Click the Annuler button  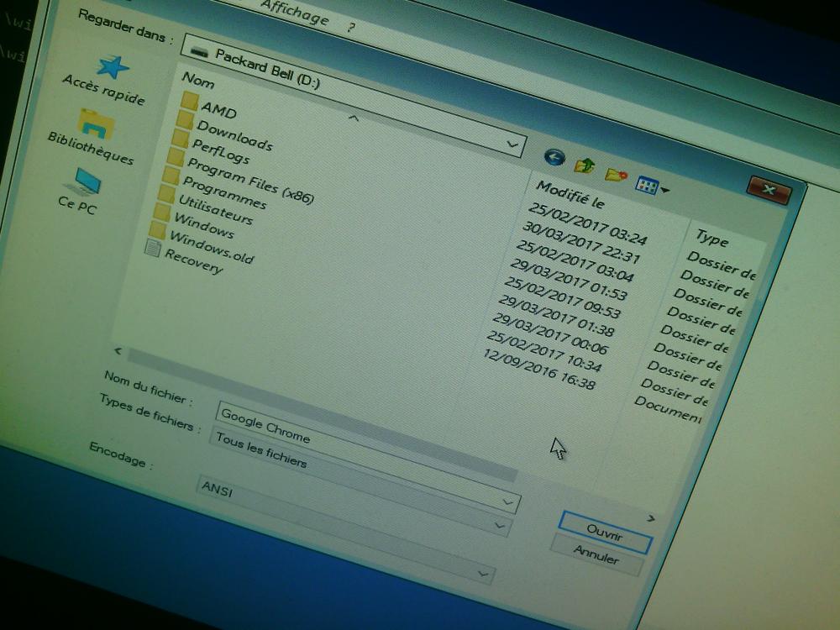click(x=596, y=554)
